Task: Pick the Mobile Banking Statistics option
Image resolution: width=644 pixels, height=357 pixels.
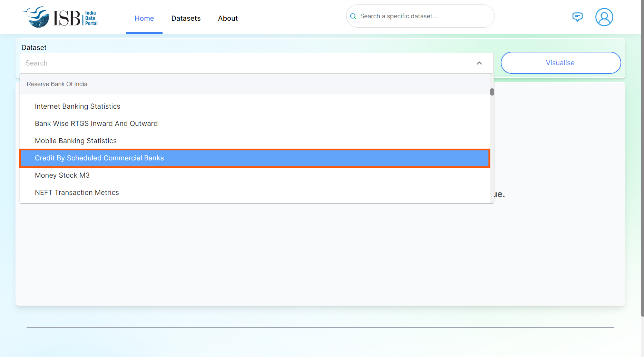Action: point(76,141)
